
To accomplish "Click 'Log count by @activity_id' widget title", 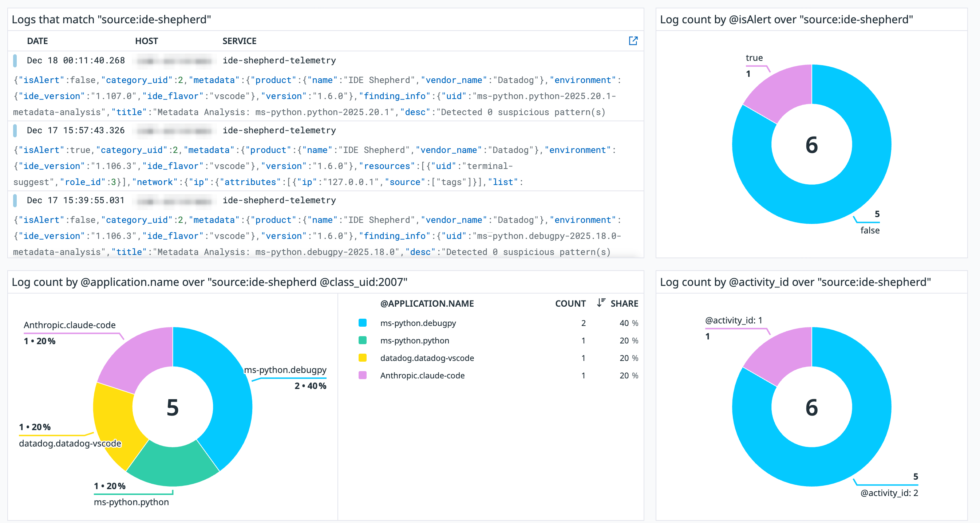I will [795, 282].
